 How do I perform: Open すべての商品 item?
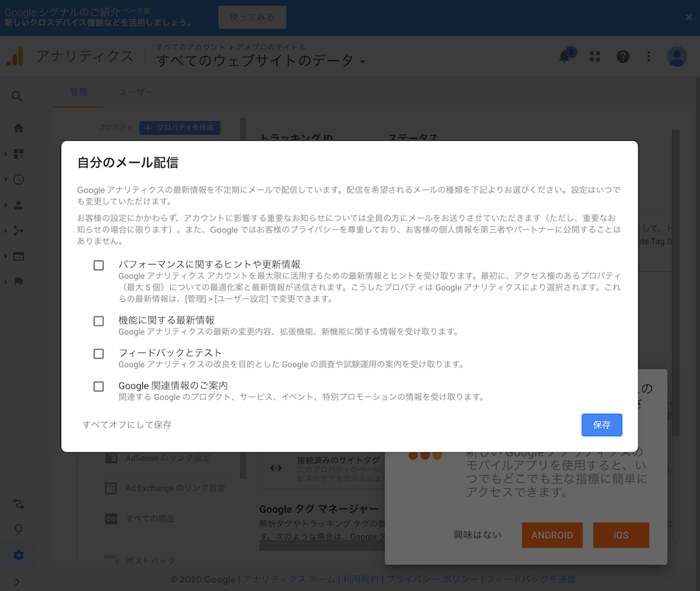point(150,519)
